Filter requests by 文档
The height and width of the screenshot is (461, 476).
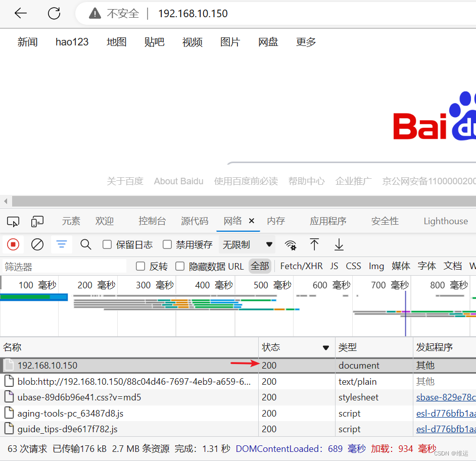tap(453, 266)
